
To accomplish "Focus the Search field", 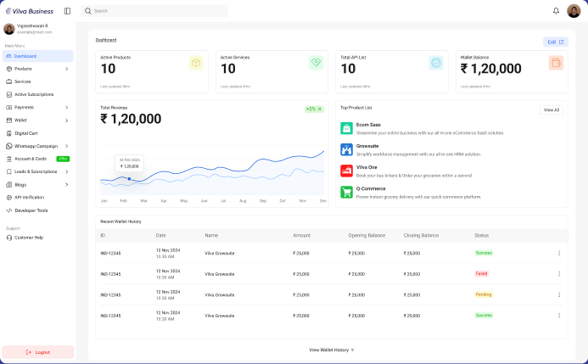I will point(154,11).
